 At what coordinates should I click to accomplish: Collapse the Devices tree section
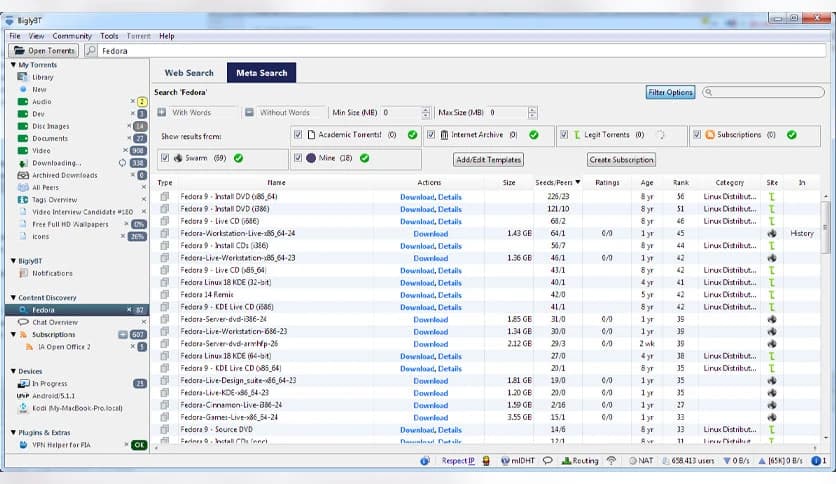(x=13, y=371)
